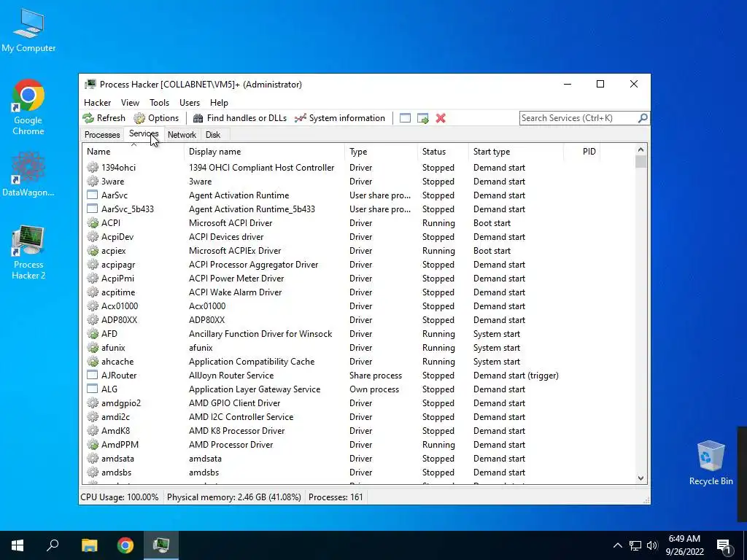Click the ACPI running driver icon
Screen dimensions: 747x560
click(93, 223)
